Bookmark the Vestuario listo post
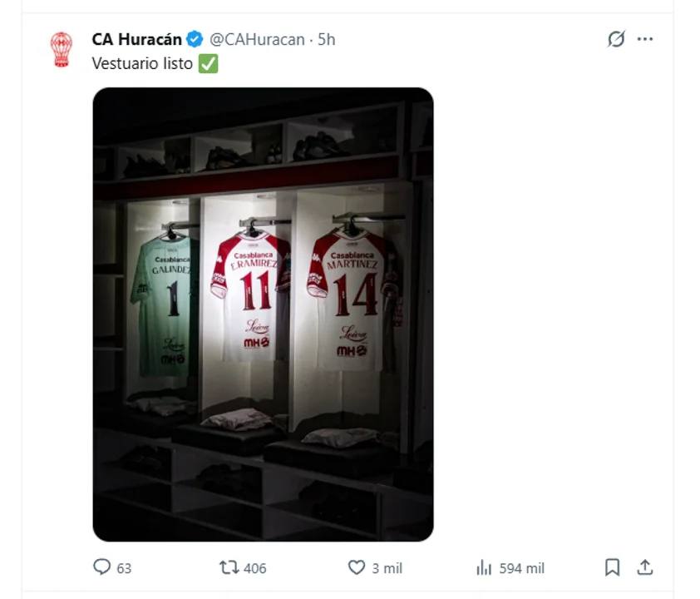 pyautogui.click(x=612, y=567)
